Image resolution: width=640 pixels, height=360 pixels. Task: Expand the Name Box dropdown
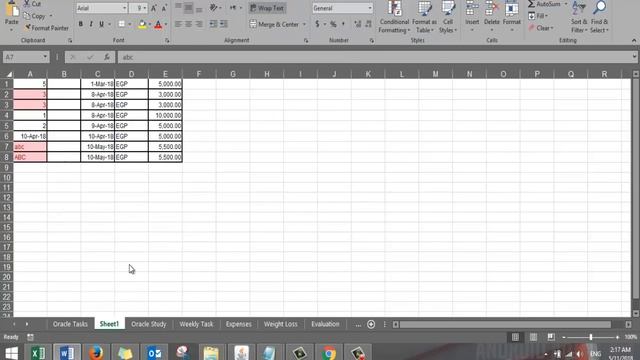(x=45, y=57)
